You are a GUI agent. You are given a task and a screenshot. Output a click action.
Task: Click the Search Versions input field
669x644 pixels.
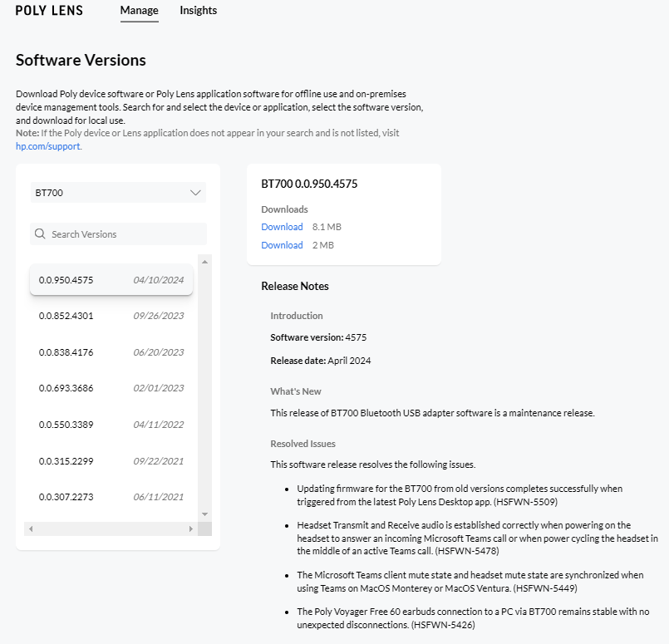click(118, 234)
